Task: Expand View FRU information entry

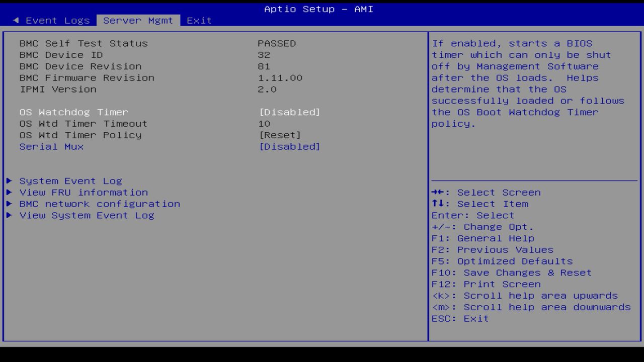Action: pyautogui.click(x=84, y=192)
